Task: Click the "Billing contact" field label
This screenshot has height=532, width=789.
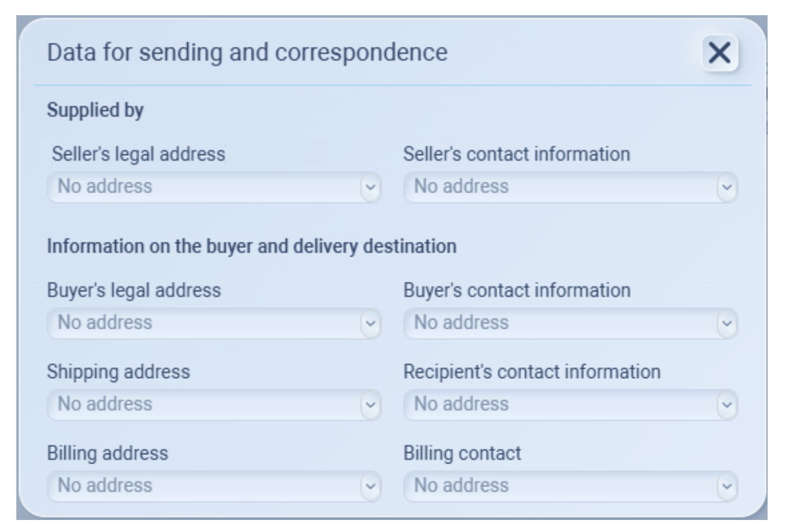Action: (462, 453)
